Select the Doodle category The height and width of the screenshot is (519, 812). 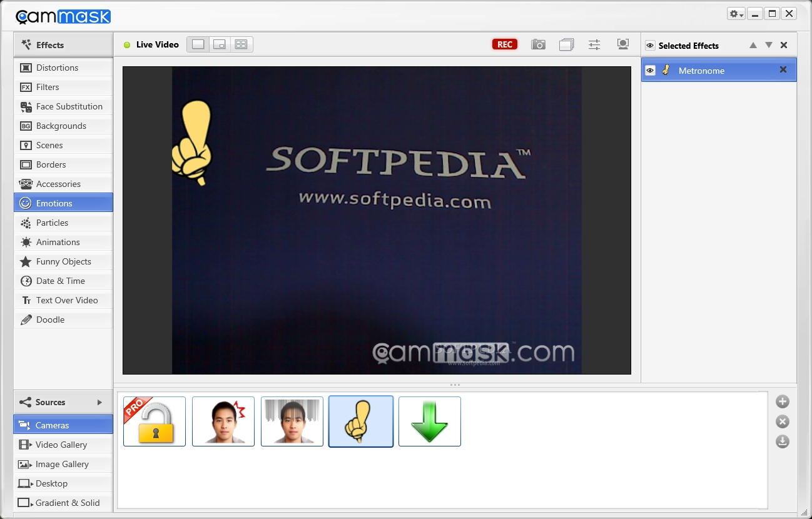pyautogui.click(x=63, y=320)
